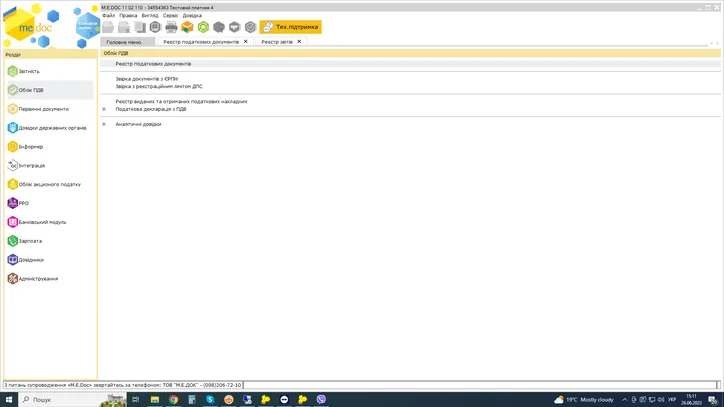Click the printer icon in toolbar
724x407 pixels.
point(171,27)
